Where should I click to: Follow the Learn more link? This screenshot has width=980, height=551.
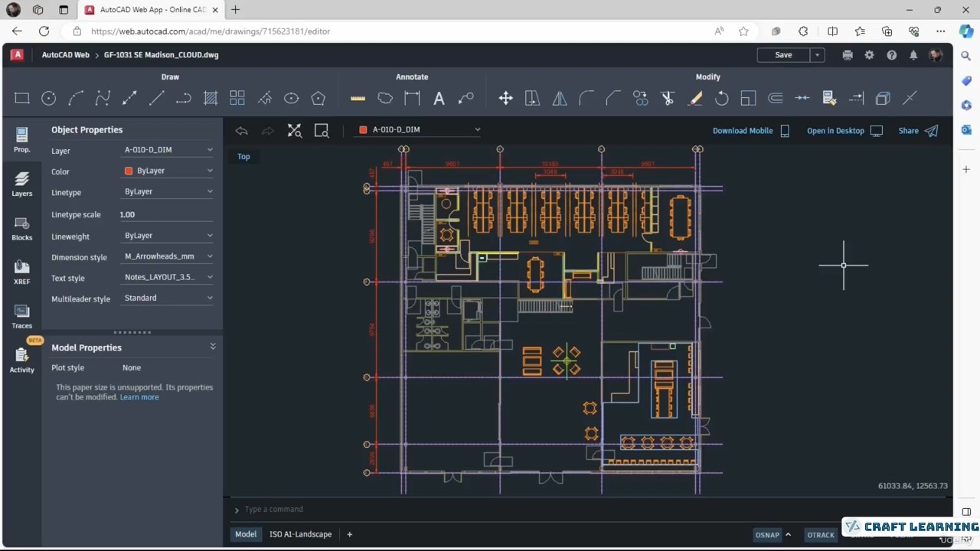tap(139, 397)
